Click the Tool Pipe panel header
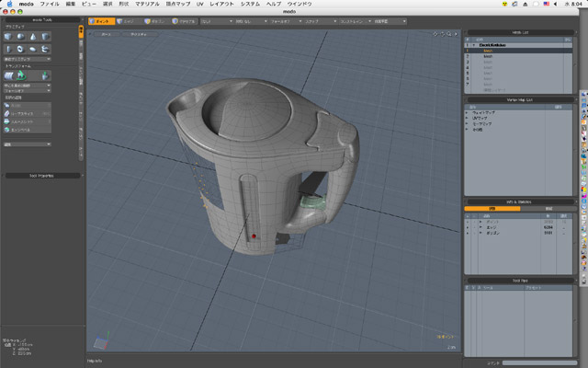Viewport: 588px width, 368px height. (x=520, y=281)
